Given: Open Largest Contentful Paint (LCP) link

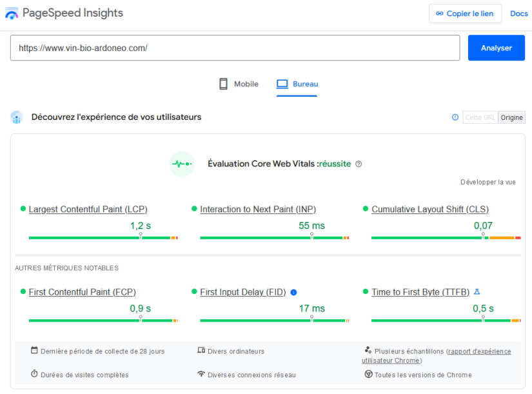Looking at the screenshot, I should point(88,210).
